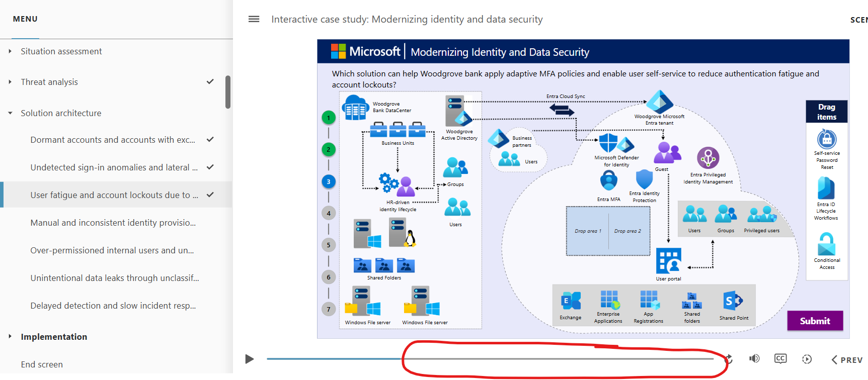The height and width of the screenshot is (380, 868).
Task: Click the Exchange icon
Action: pyautogui.click(x=571, y=301)
